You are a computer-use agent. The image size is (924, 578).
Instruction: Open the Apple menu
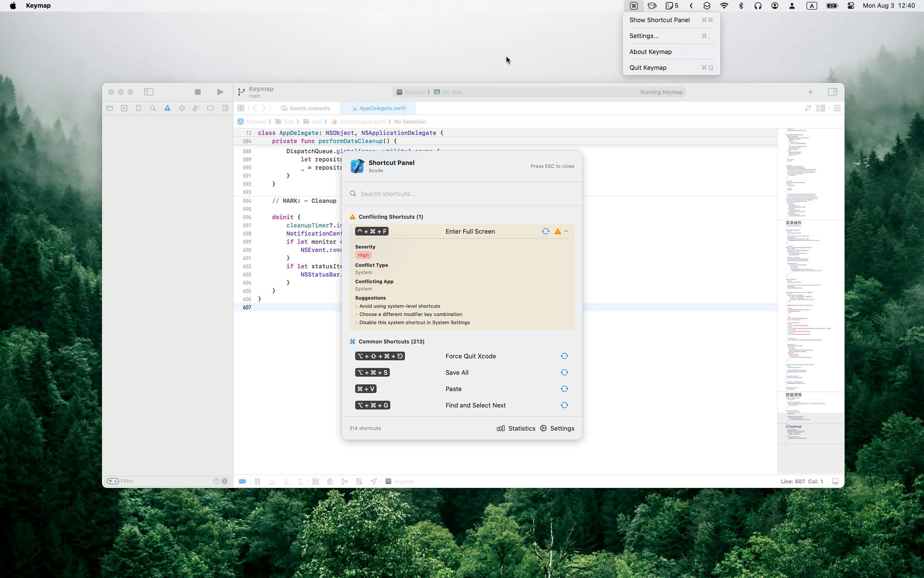(x=13, y=6)
